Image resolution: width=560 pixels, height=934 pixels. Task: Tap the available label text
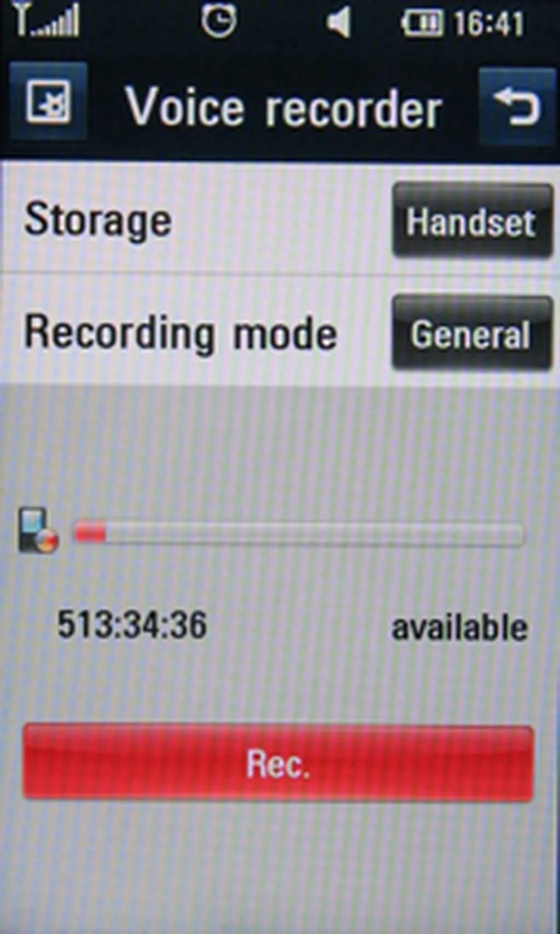click(x=460, y=628)
